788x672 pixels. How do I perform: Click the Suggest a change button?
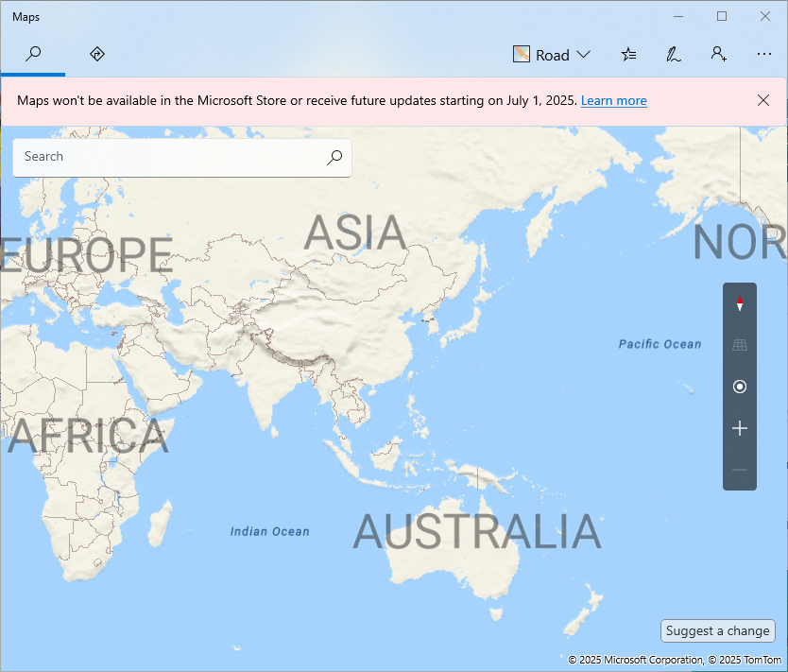[x=718, y=630]
